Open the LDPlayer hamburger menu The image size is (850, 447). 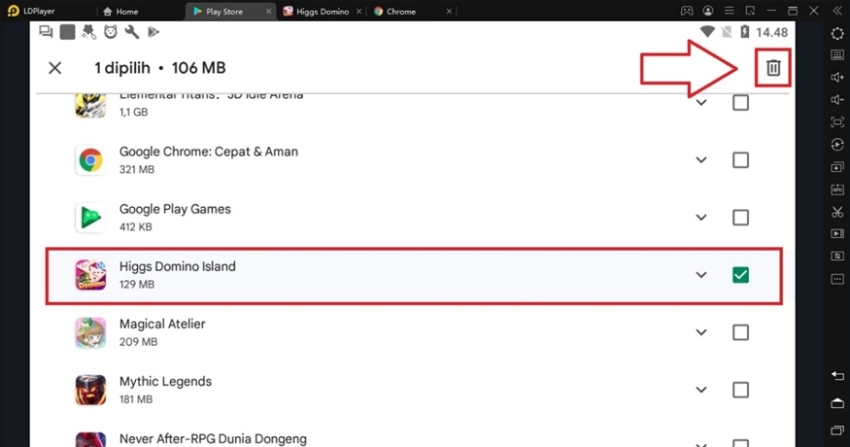point(729,11)
